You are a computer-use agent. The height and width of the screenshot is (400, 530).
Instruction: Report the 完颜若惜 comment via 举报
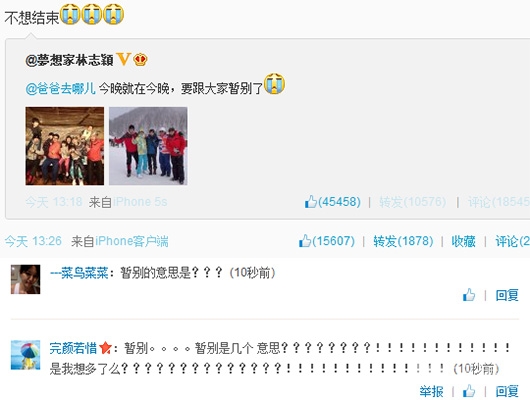coord(431,392)
